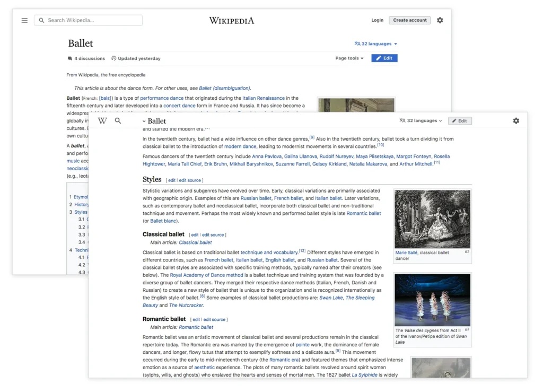Click the blue Edit button in back window

pos(384,58)
